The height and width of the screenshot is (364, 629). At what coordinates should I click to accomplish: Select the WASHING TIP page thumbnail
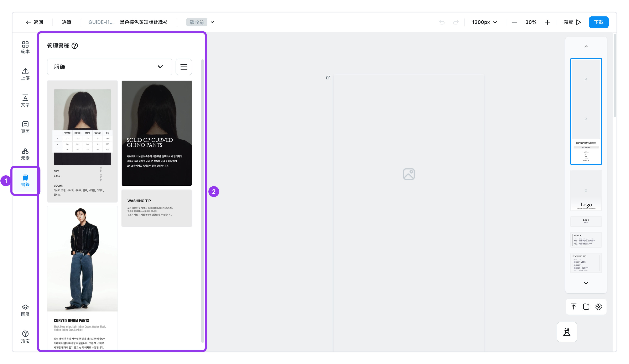click(x=586, y=263)
